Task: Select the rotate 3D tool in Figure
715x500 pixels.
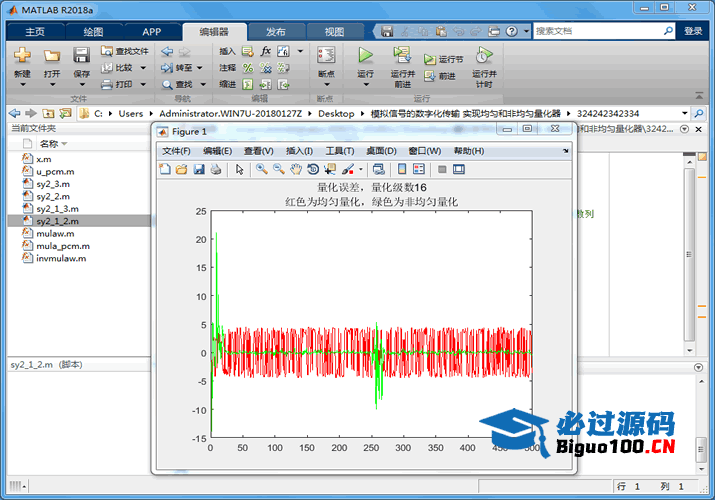Action: pos(313,170)
